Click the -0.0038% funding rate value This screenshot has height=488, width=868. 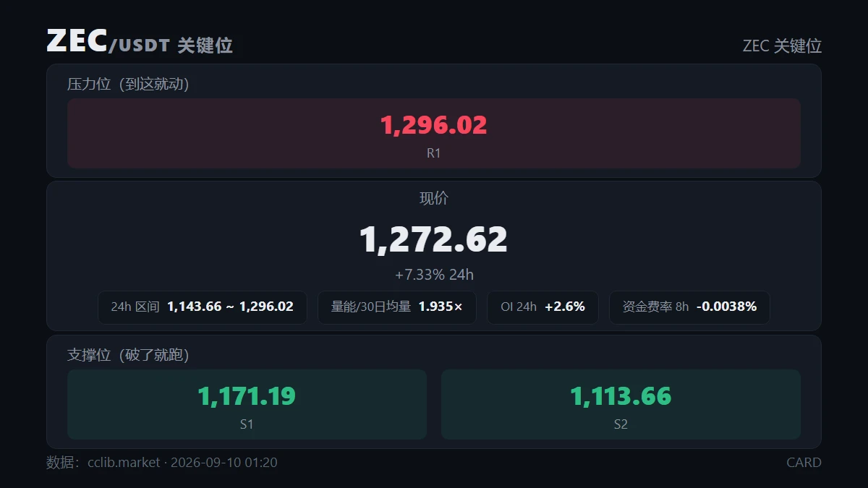point(726,307)
